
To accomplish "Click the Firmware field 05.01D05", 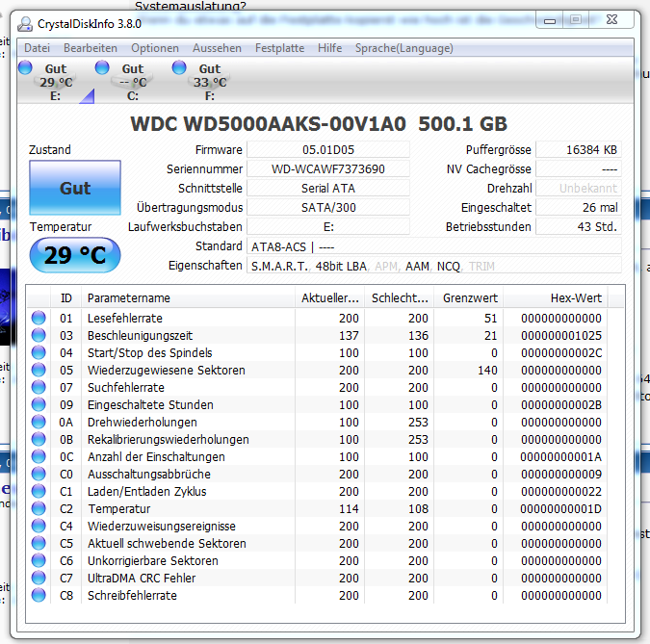I will pos(328,149).
